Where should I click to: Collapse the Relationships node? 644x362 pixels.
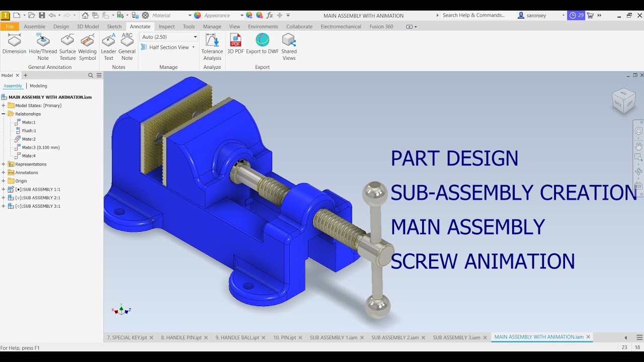4,114
